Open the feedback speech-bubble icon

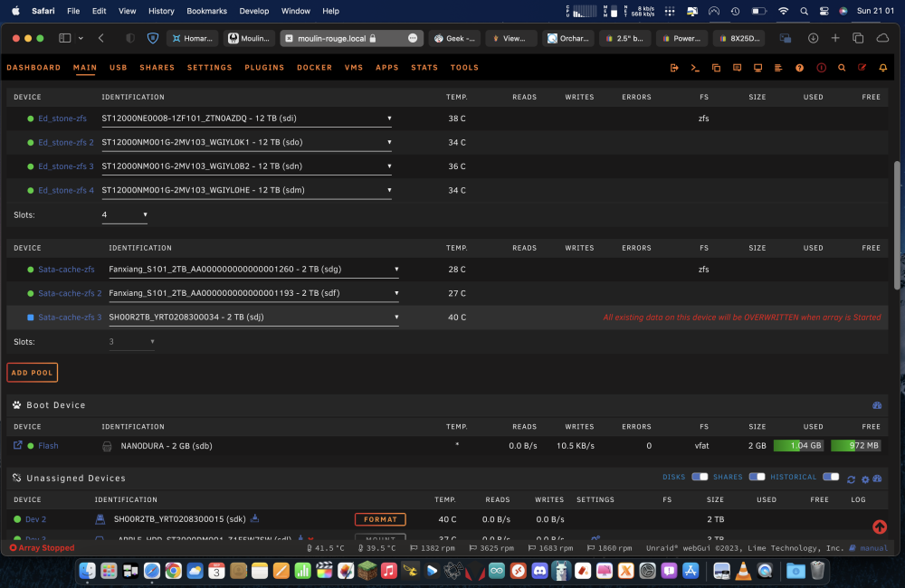click(737, 68)
